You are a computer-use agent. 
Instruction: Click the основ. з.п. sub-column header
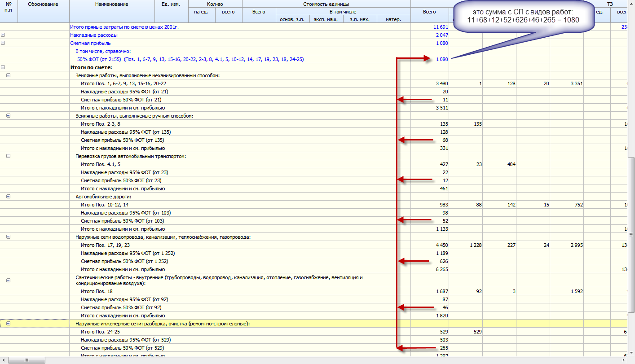[293, 19]
